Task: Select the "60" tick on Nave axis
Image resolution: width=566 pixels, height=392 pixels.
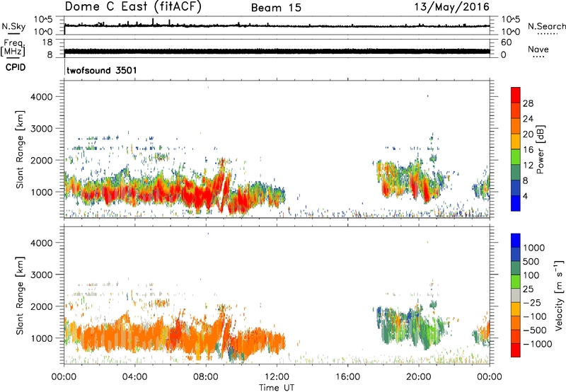Action: pyautogui.click(x=507, y=42)
